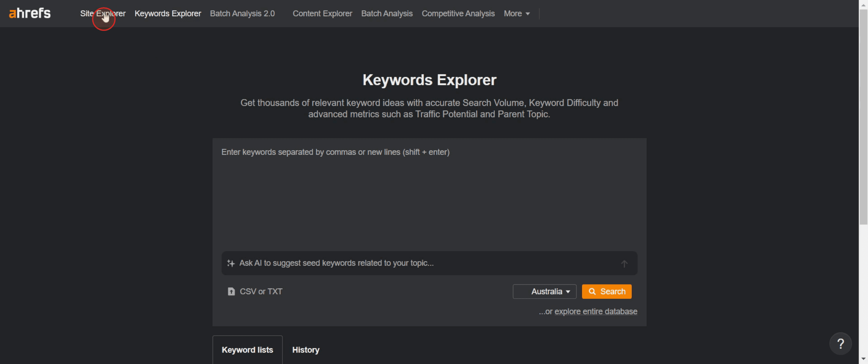This screenshot has width=868, height=364.
Task: Click the scrollbar down arrow
Action: point(863,359)
